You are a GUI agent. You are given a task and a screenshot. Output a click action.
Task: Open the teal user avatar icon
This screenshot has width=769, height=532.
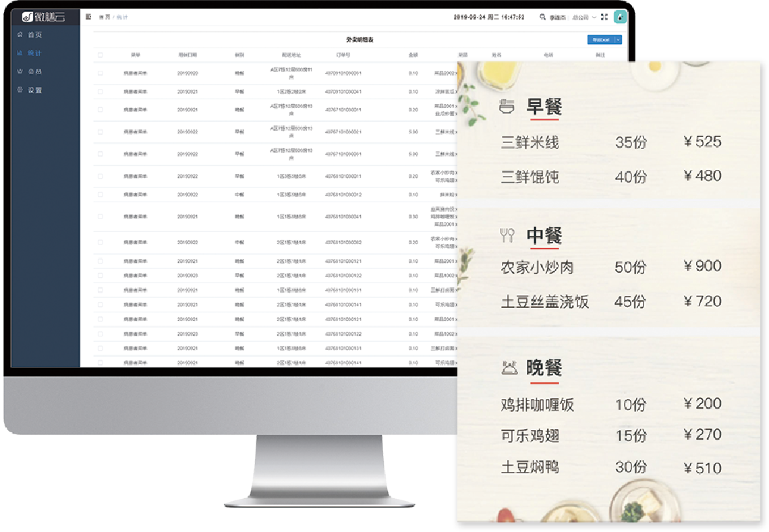tap(620, 17)
